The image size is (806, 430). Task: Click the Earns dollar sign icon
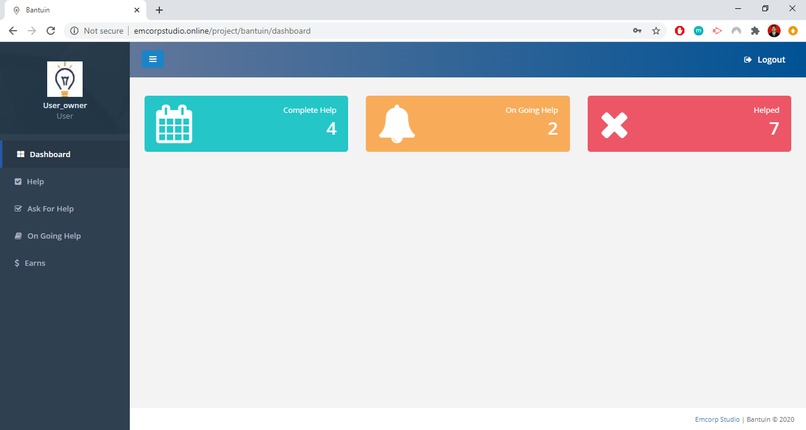(17, 263)
